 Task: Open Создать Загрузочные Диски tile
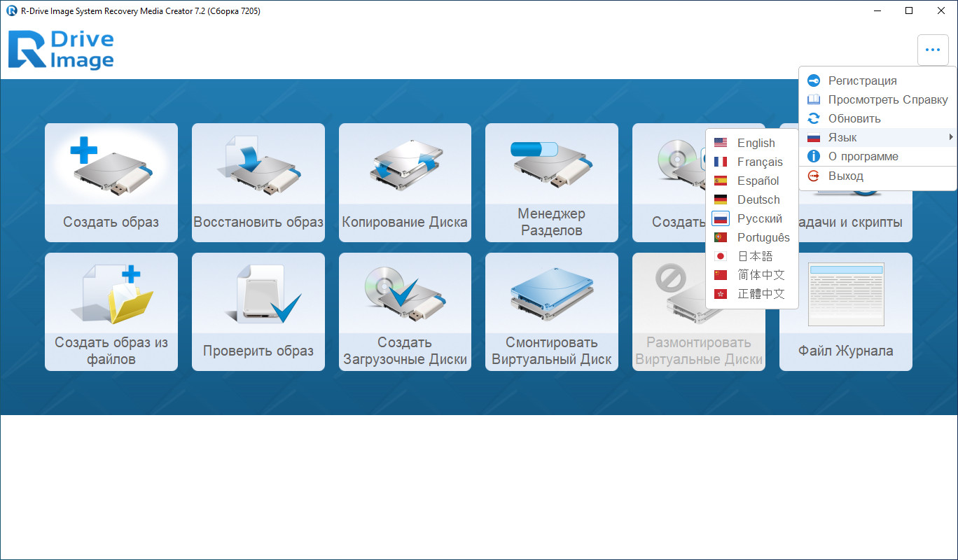click(x=405, y=311)
